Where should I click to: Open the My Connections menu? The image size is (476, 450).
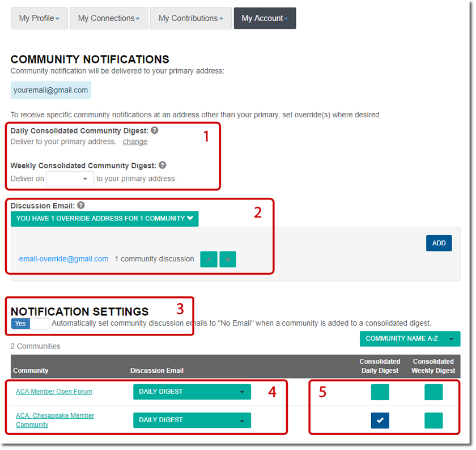(x=109, y=18)
